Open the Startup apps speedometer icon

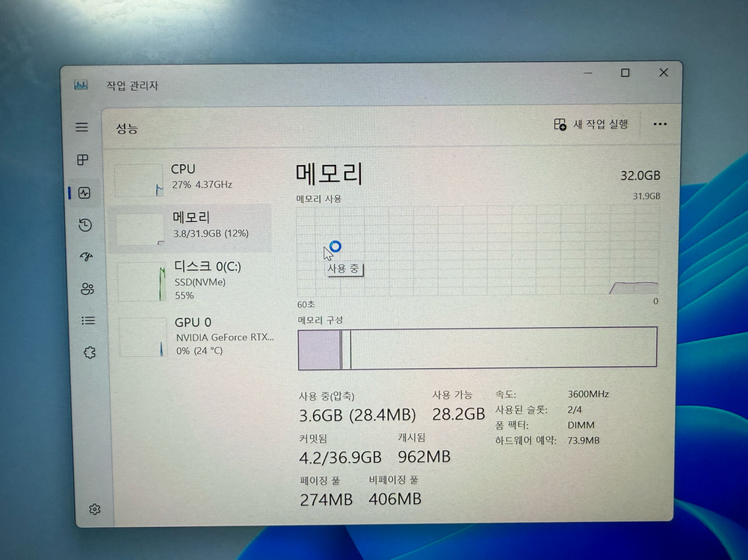pyautogui.click(x=84, y=257)
